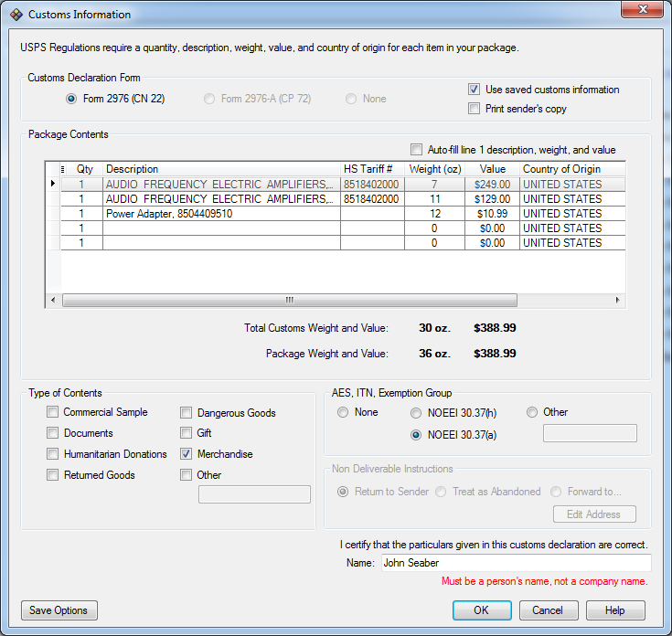This screenshot has width=672, height=636.
Task: Click the AES Other exemption text field
Action: [x=590, y=433]
